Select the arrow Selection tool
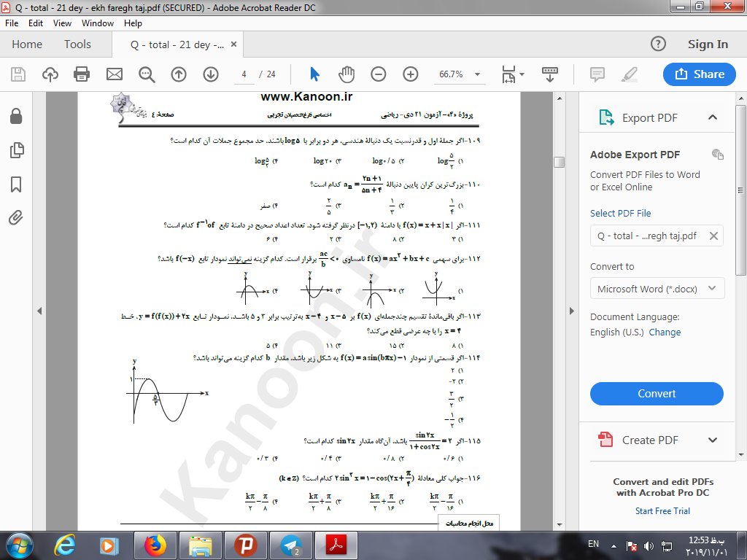The height and width of the screenshot is (560, 747). 314,74
